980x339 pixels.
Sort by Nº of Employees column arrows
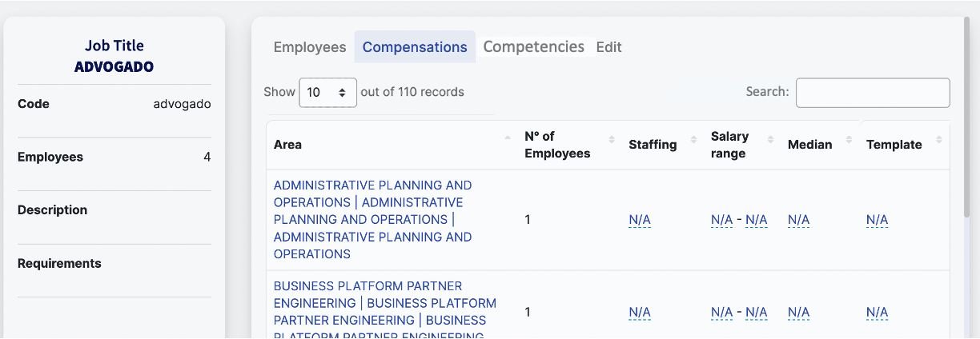point(612,139)
